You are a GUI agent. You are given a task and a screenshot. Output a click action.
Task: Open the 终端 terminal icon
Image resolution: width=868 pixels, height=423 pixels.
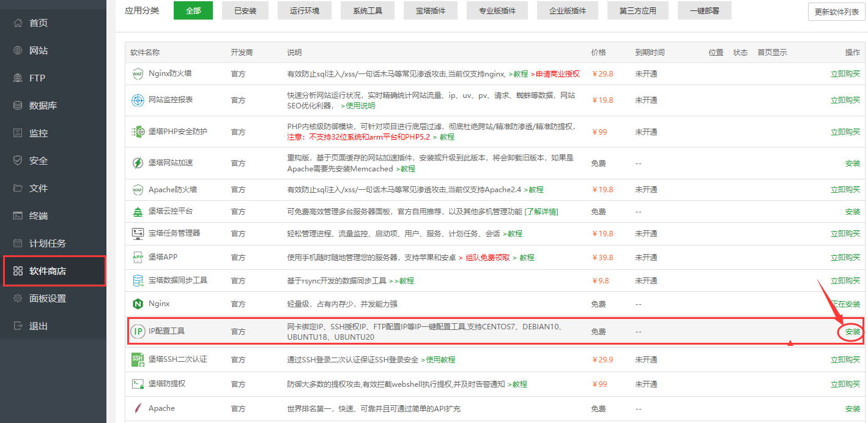click(x=18, y=216)
